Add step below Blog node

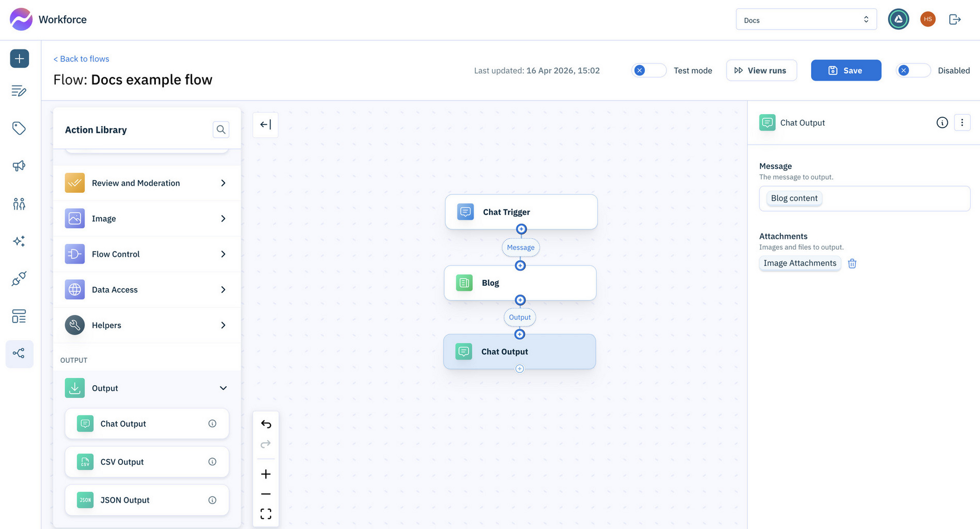[x=520, y=300]
